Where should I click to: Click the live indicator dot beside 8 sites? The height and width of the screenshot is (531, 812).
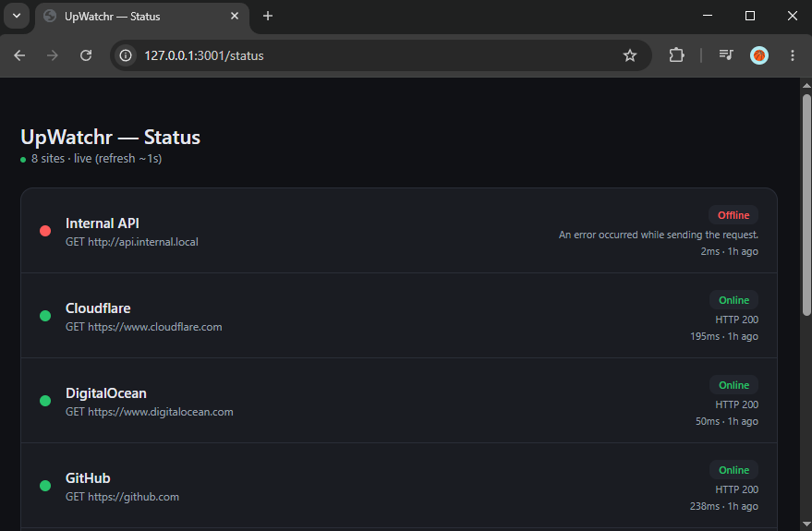(x=23, y=160)
